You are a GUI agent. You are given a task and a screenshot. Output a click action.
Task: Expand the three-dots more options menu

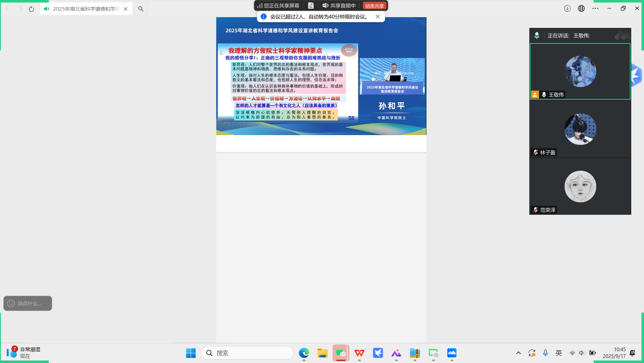coord(595,8)
